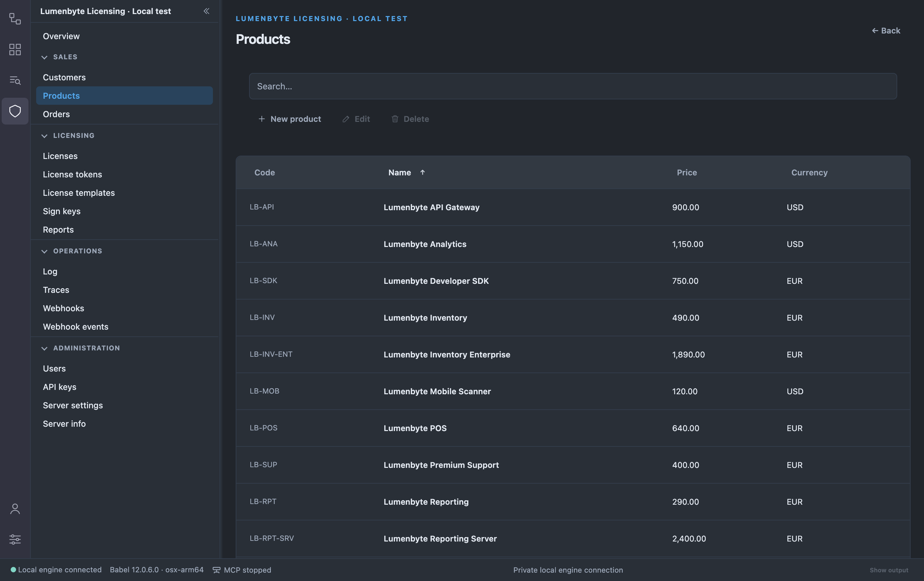Open Orders in the sidebar
The height and width of the screenshot is (581, 924).
(x=124, y=114)
